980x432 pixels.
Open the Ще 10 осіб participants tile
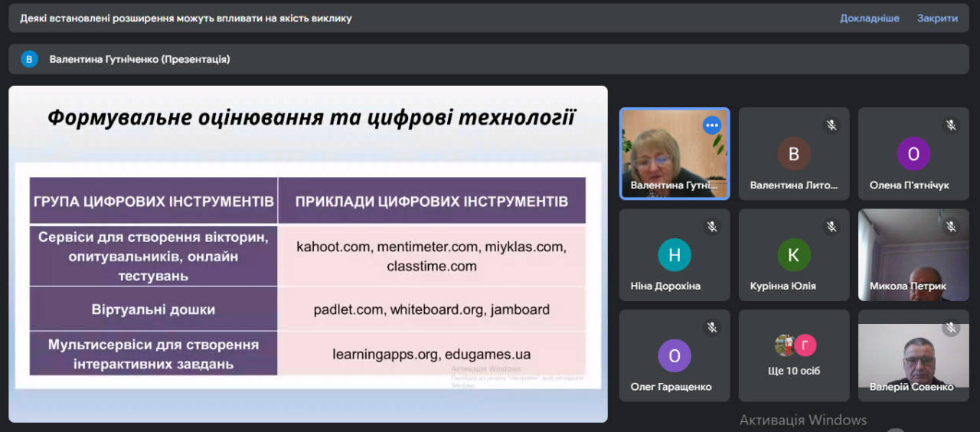794,355
